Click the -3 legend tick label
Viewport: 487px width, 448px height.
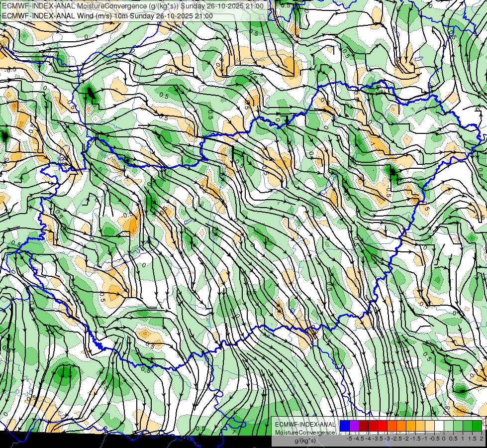387,439
